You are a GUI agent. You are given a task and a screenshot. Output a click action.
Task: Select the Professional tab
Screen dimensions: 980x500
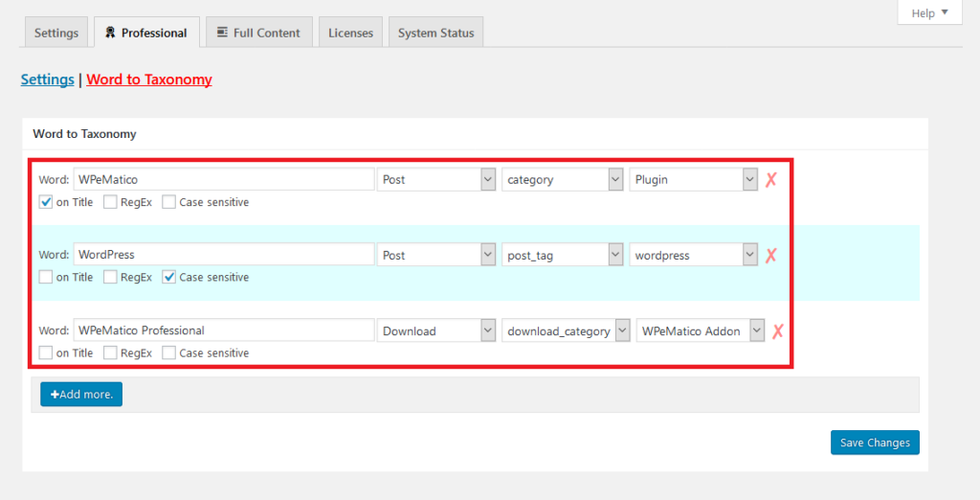(x=146, y=33)
